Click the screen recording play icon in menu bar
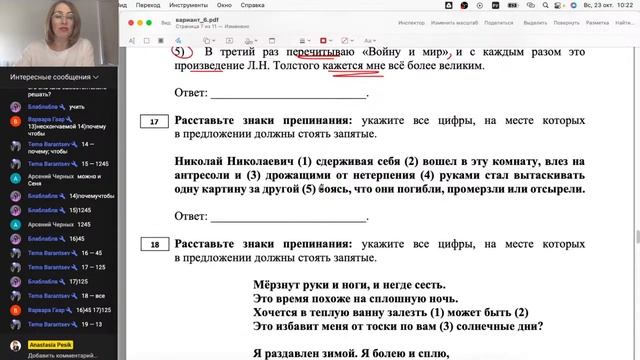640x360 pixels. [480, 5]
